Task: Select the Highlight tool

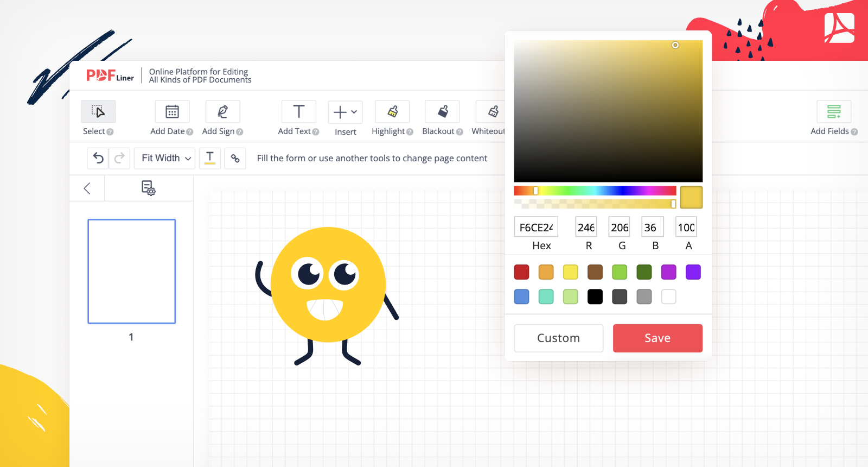Action: point(392,111)
